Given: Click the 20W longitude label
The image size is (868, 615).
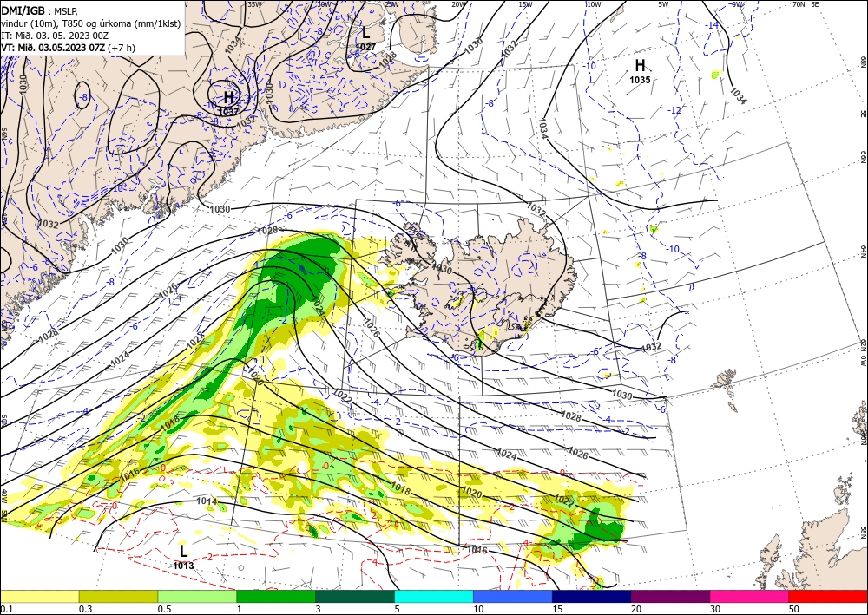Looking at the screenshot, I should tap(458, 4).
